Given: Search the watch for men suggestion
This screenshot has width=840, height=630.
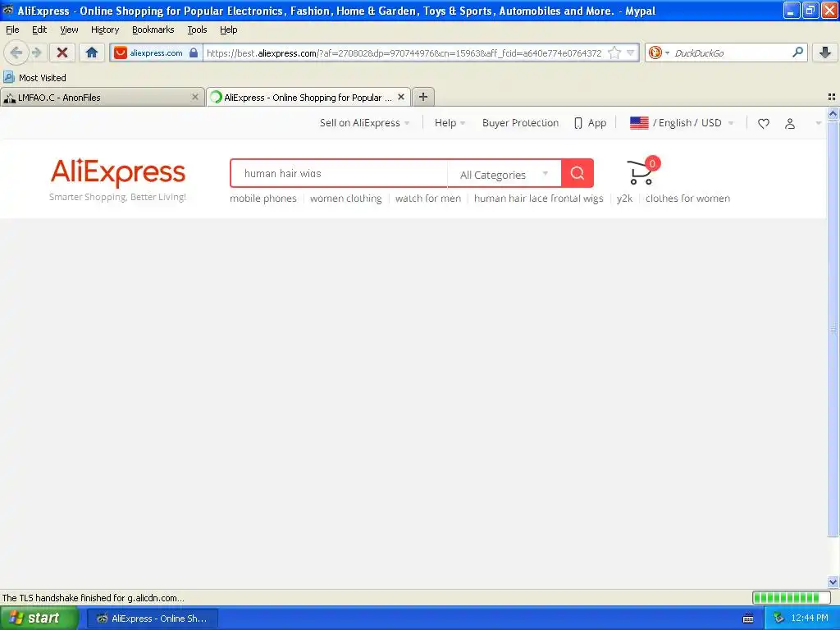Looking at the screenshot, I should (427, 199).
